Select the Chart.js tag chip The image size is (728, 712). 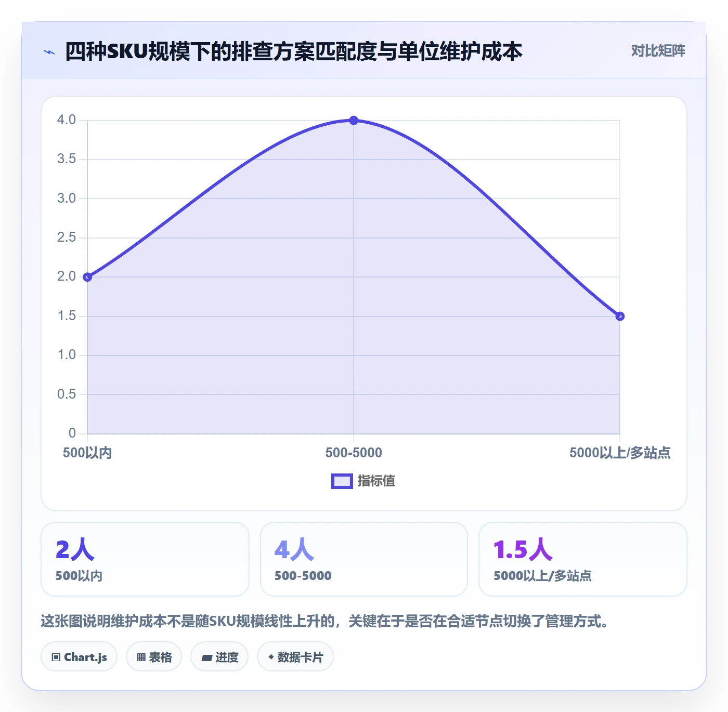point(79,657)
